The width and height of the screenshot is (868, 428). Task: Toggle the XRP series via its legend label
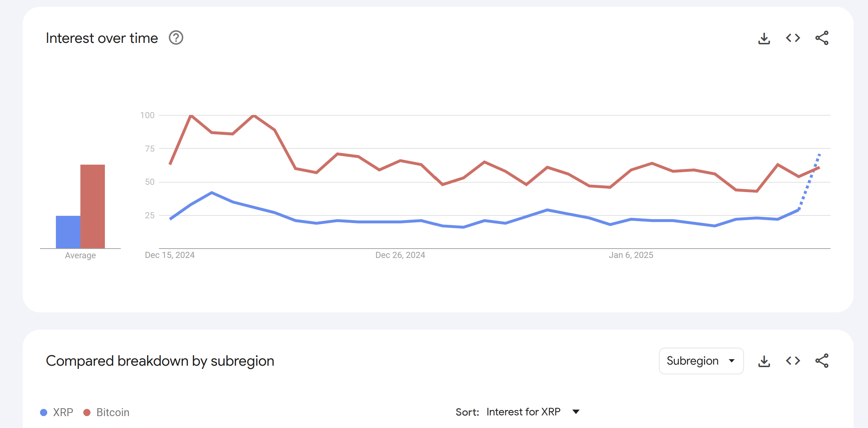click(x=63, y=412)
